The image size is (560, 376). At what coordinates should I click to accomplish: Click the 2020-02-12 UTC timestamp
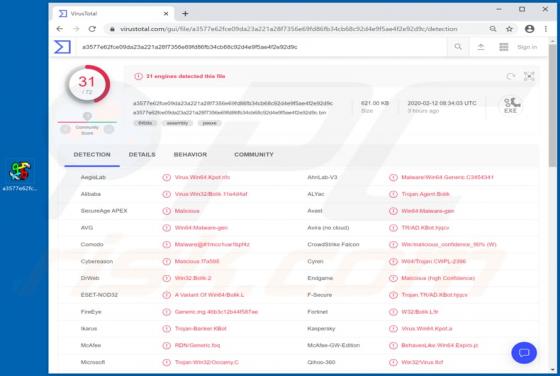[x=442, y=103]
